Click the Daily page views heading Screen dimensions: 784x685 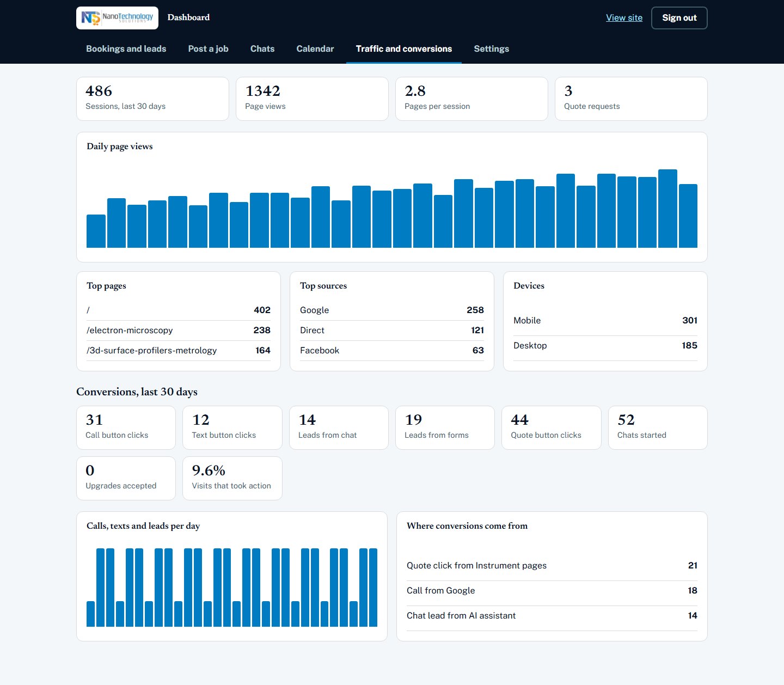(x=120, y=146)
